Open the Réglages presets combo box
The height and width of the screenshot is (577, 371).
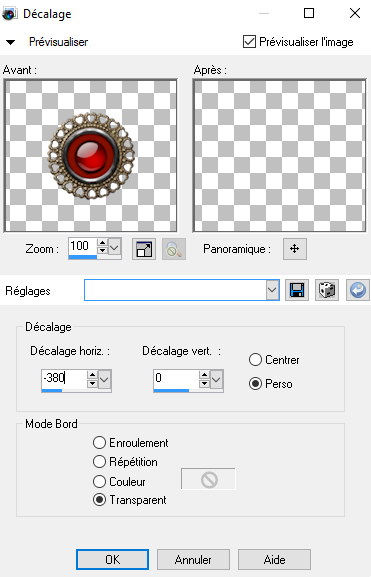point(182,290)
